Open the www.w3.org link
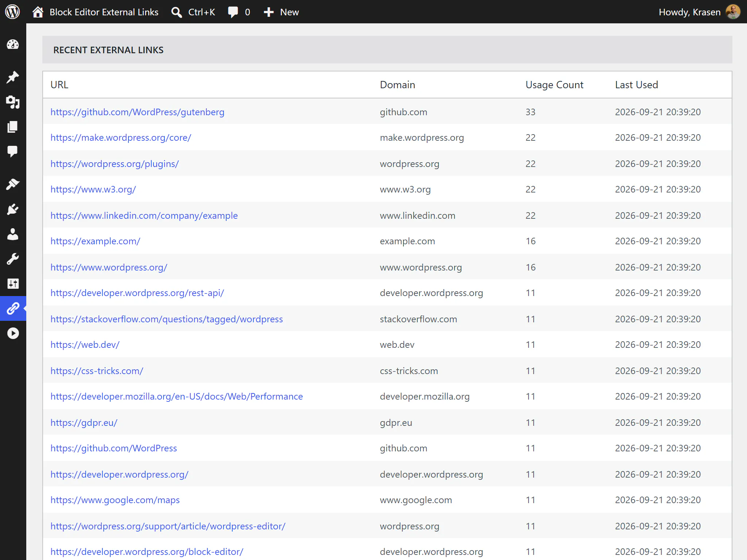 point(93,189)
